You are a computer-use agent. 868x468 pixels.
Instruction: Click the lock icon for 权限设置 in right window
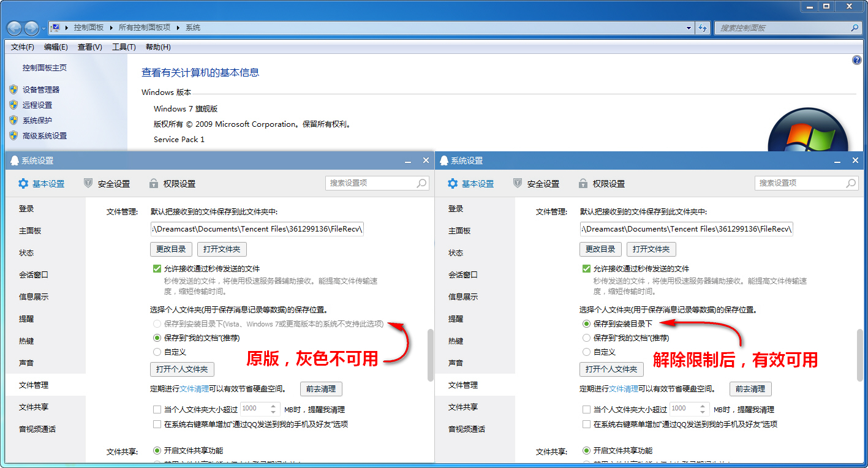coord(583,184)
